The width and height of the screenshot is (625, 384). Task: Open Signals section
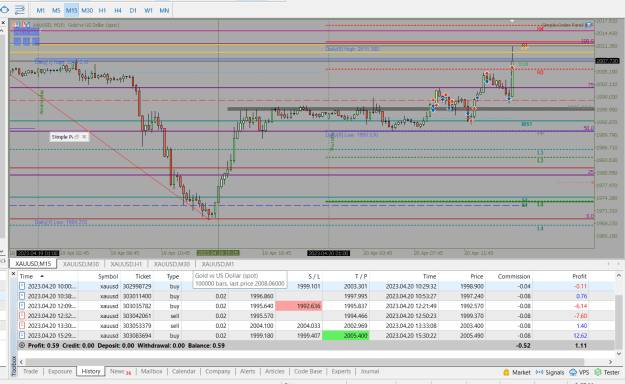(550, 372)
